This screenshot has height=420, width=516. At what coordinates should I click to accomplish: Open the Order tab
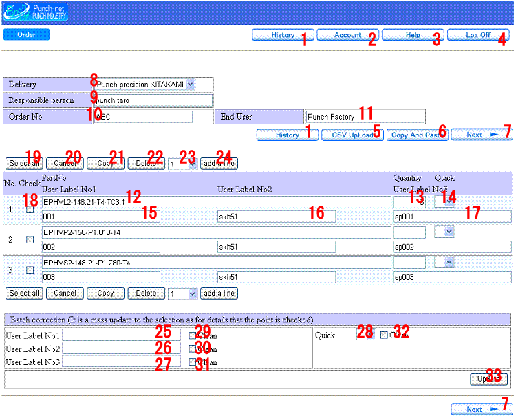point(26,34)
